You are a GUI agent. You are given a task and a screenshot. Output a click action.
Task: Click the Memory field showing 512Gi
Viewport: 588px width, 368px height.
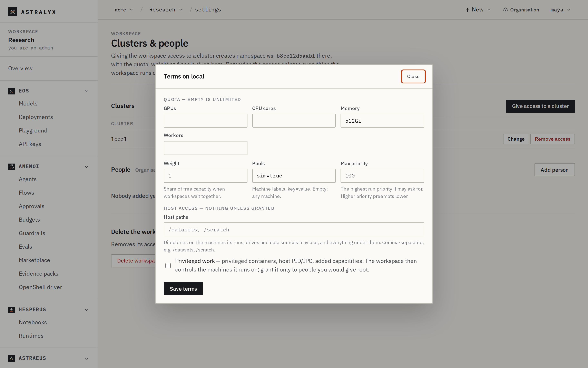pos(382,121)
